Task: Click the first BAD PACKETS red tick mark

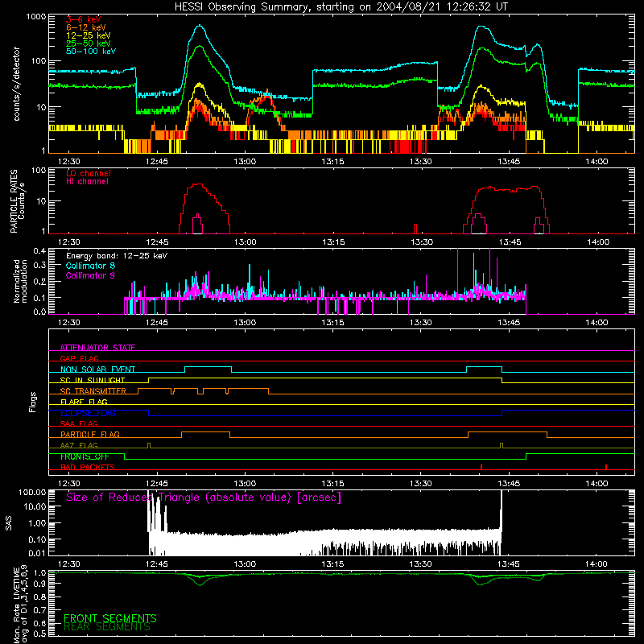Action: point(481,467)
